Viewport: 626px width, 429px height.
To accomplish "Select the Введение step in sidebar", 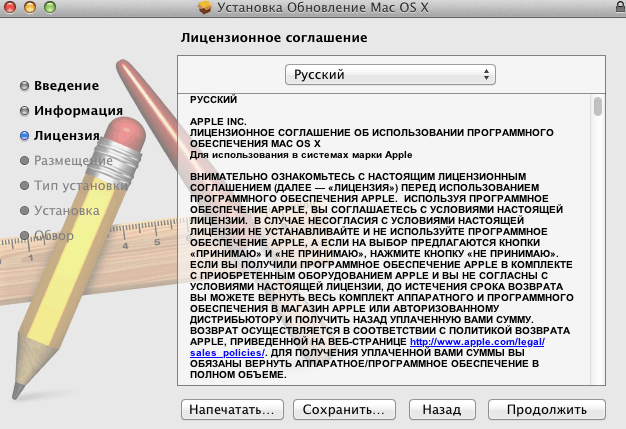I will pos(66,85).
